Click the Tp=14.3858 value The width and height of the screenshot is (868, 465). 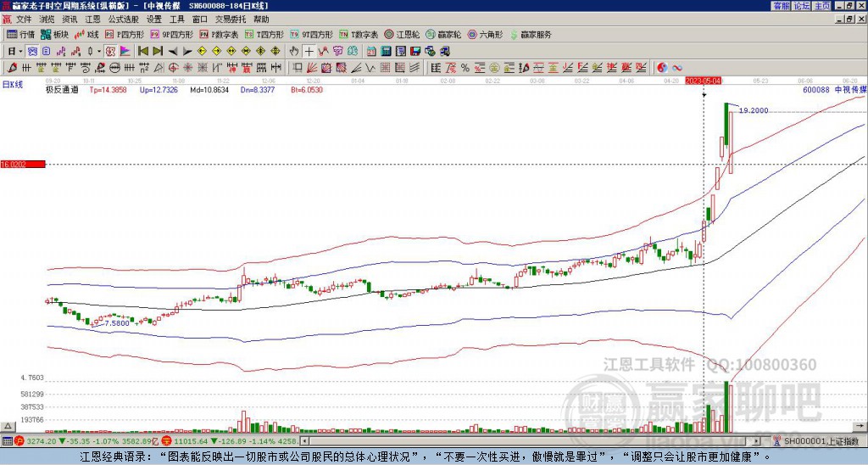[x=108, y=89]
